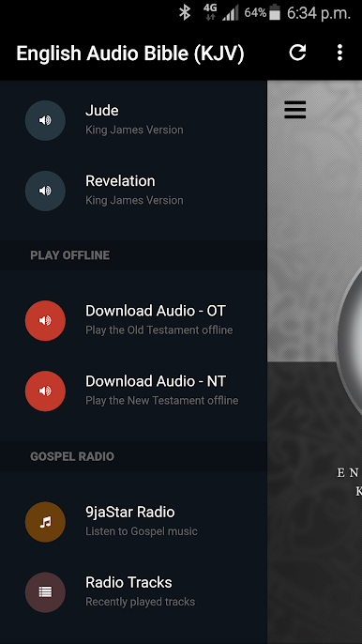Tap the Bluetooth status bar icon
Viewport: 362px width, 644px height.
pos(185,13)
